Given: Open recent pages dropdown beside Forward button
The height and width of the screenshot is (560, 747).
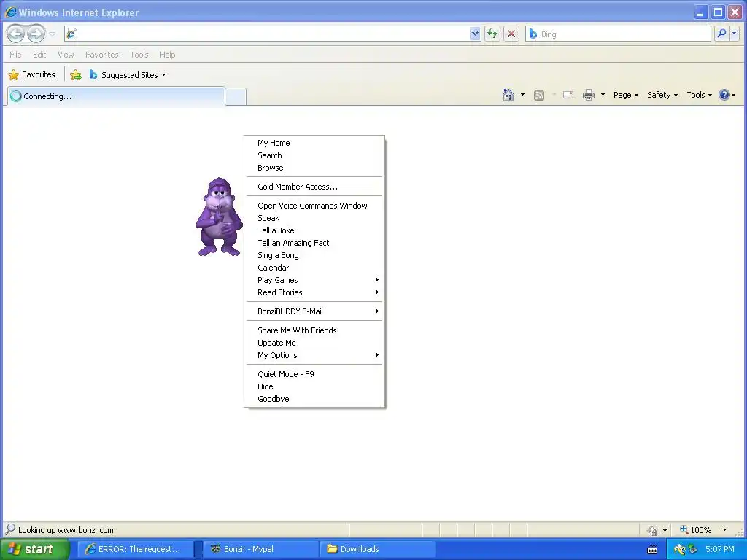Looking at the screenshot, I should 53,34.
